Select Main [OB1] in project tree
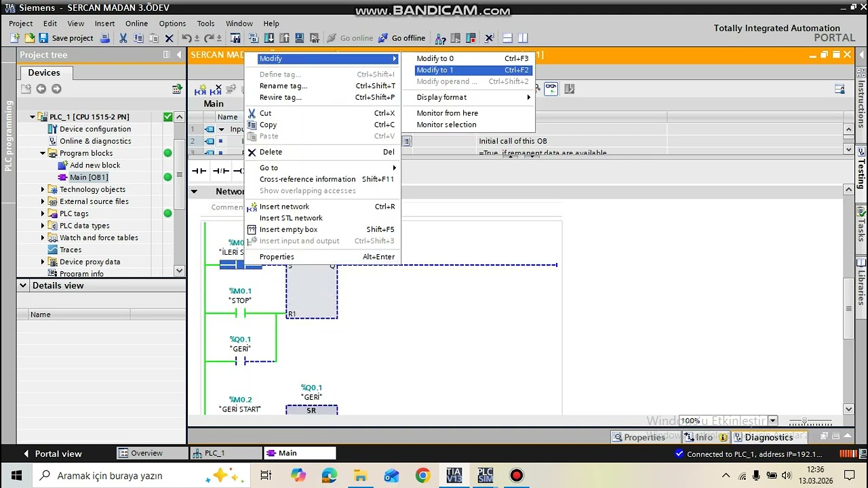This screenshot has height=488, width=868. (x=88, y=178)
